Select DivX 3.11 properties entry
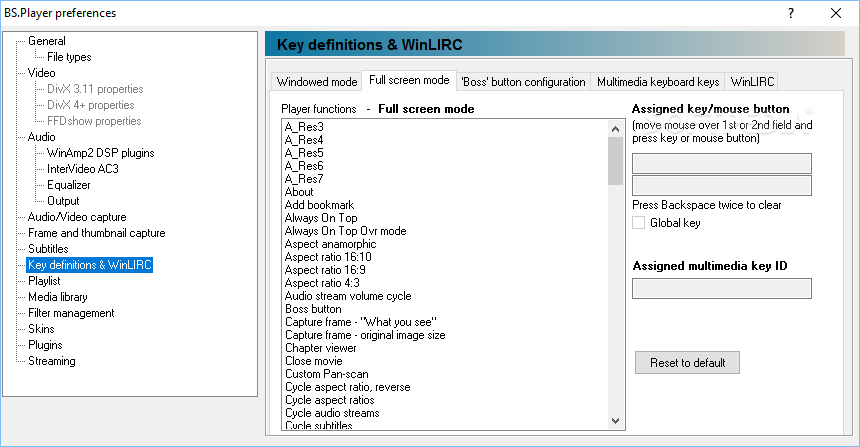This screenshot has height=447, width=860. pos(95,89)
